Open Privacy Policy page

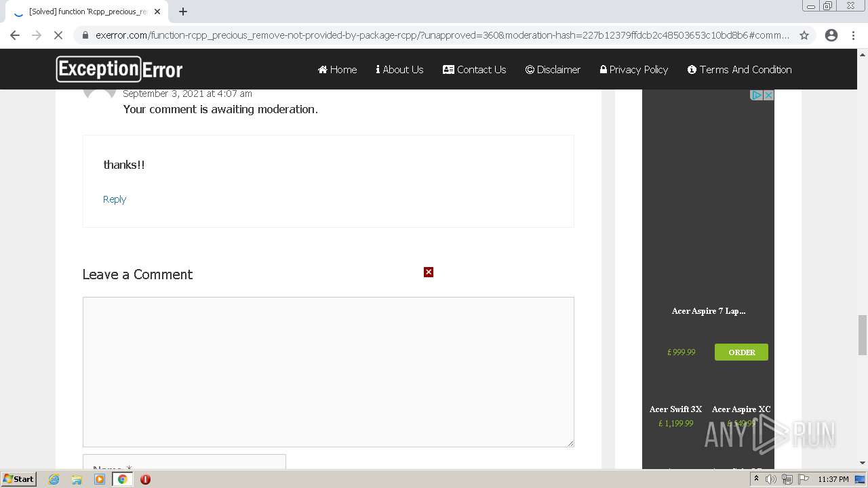634,69
